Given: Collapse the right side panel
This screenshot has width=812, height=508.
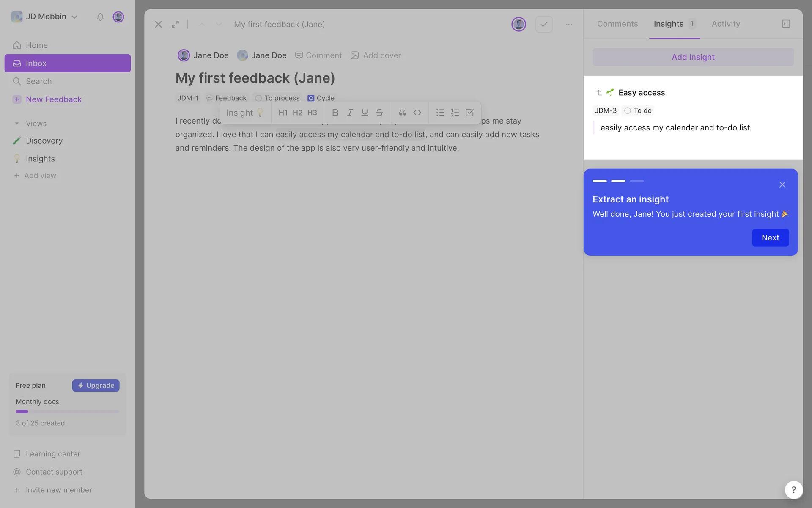Looking at the screenshot, I should pyautogui.click(x=786, y=24).
